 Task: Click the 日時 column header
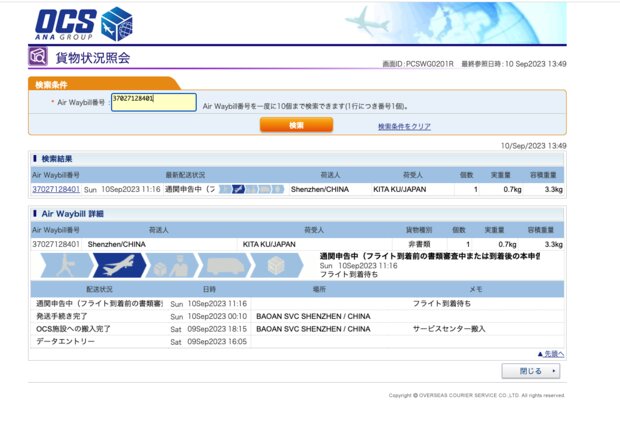pos(209,289)
